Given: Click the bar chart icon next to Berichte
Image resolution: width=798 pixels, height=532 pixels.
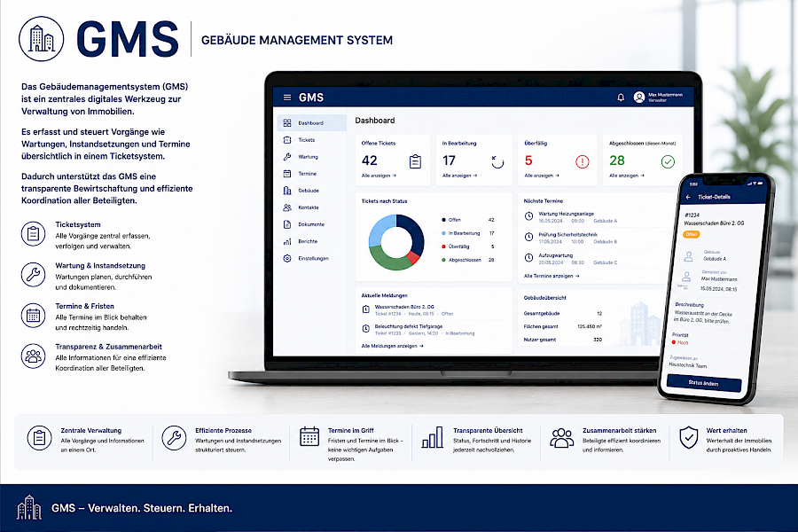Looking at the screenshot, I should click(x=287, y=241).
